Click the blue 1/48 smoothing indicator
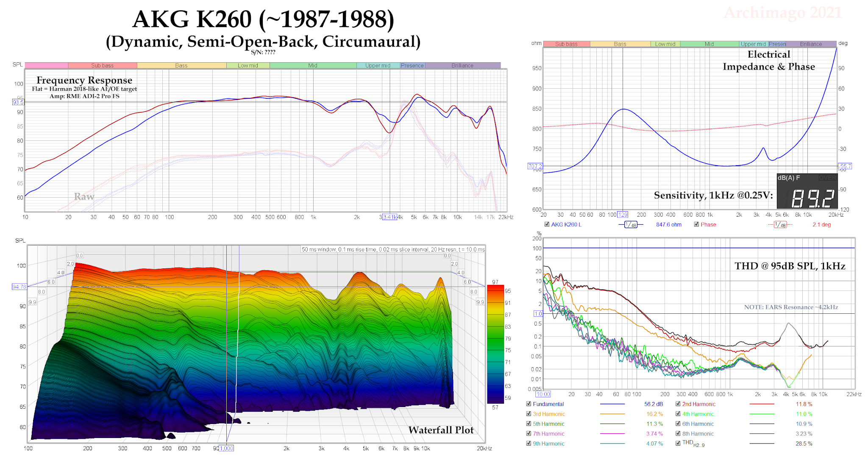The image size is (868, 466). [631, 225]
